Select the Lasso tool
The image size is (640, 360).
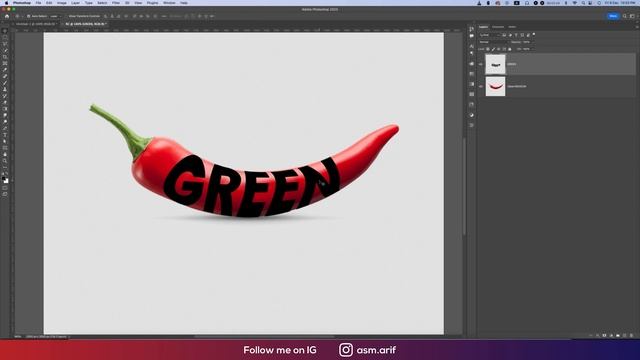(5, 44)
